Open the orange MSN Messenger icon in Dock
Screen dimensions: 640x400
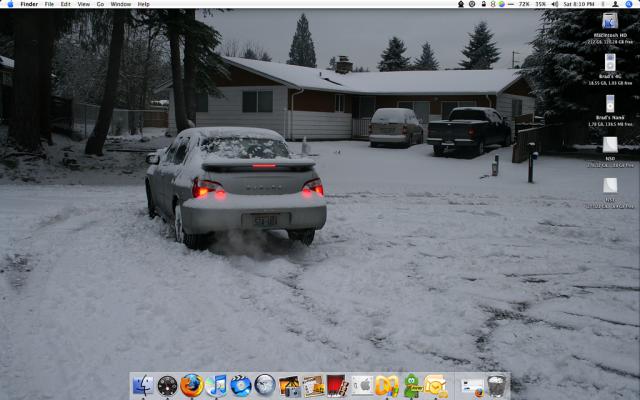pos(387,386)
